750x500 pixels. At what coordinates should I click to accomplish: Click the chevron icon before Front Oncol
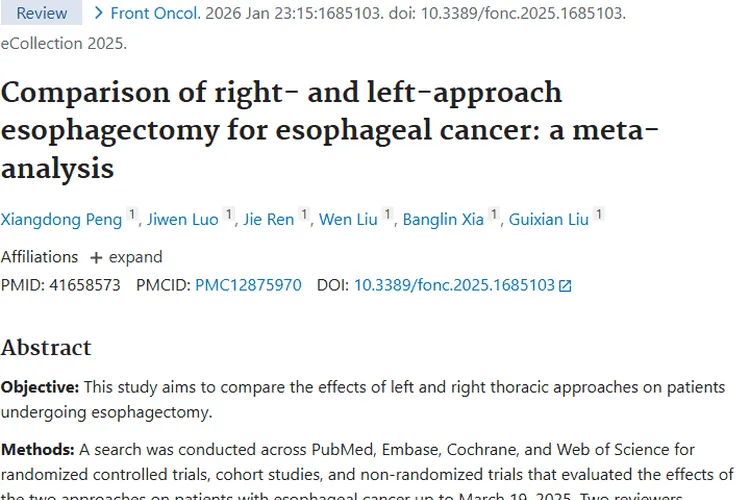[98, 13]
